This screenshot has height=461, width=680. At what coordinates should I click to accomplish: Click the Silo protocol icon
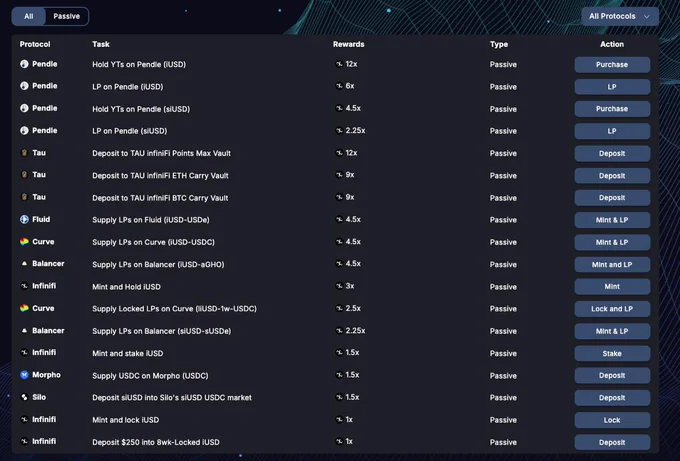[24, 397]
